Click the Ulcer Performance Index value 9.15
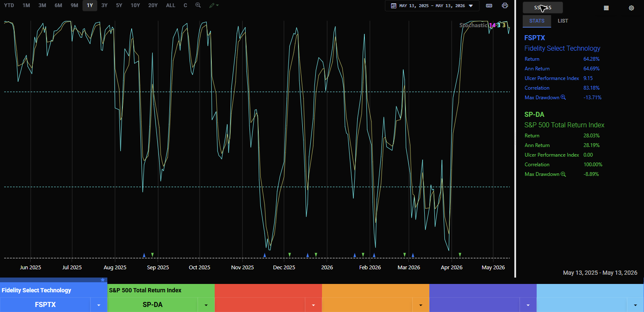644x312 pixels. click(x=588, y=78)
